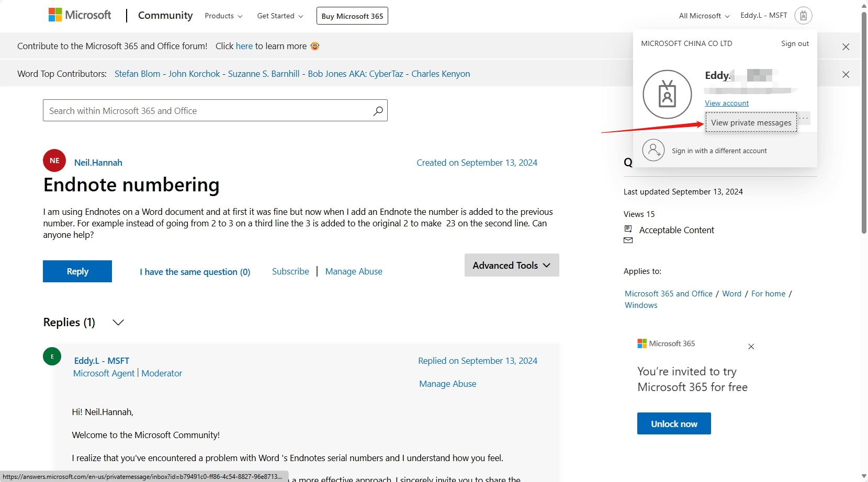
Task: Open Bob Jones AKA: CyberTaz link
Action: coord(356,74)
